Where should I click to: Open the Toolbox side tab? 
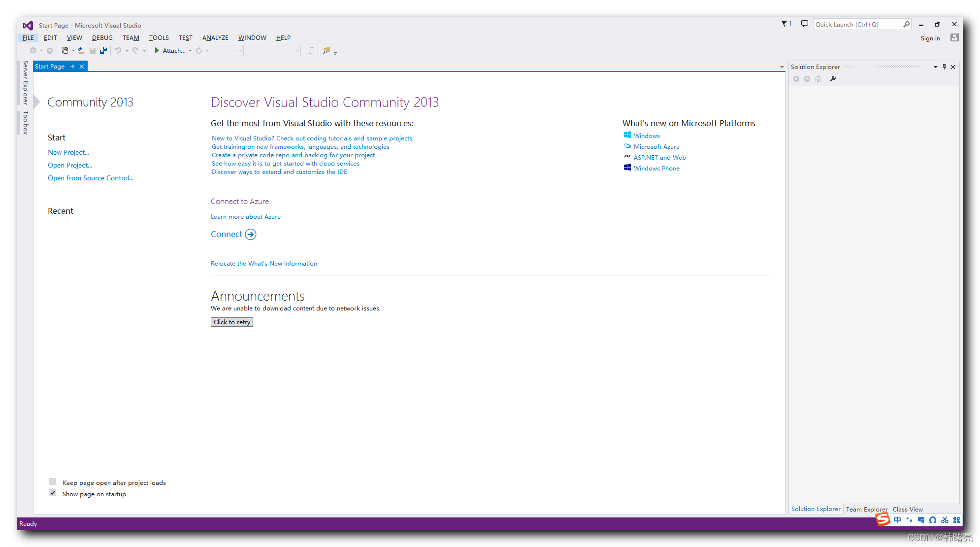point(26,123)
